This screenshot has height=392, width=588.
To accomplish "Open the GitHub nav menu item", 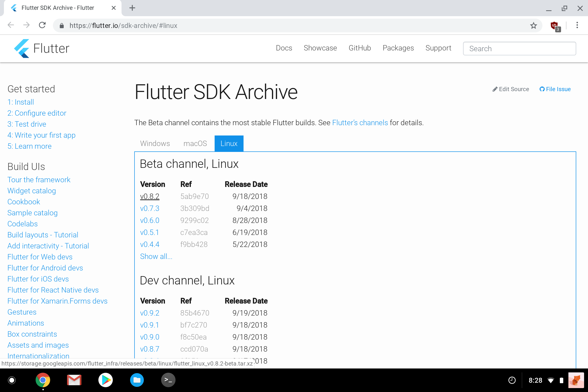I will pos(360,48).
